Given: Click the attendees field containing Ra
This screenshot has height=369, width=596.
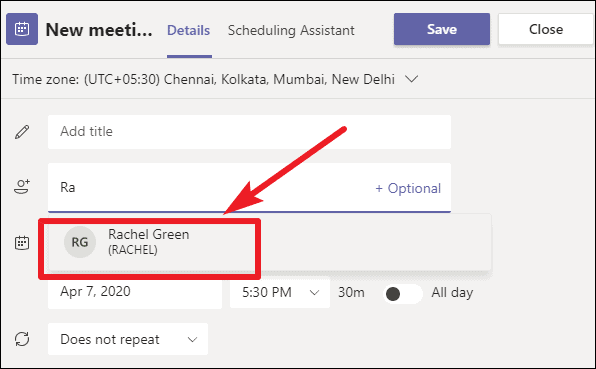Looking at the screenshot, I should (x=249, y=187).
